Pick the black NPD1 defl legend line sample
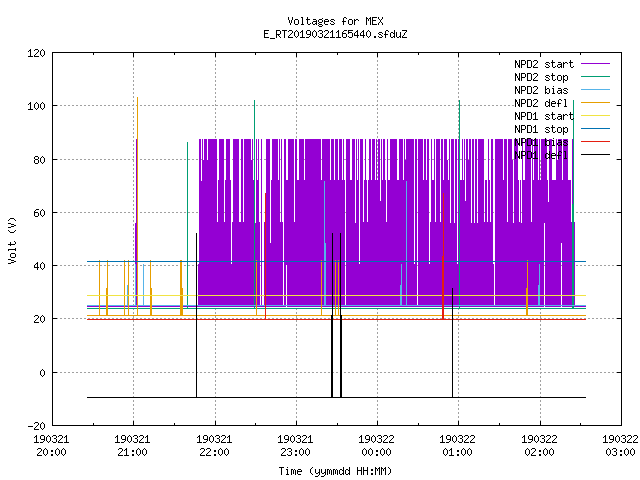 click(595, 155)
